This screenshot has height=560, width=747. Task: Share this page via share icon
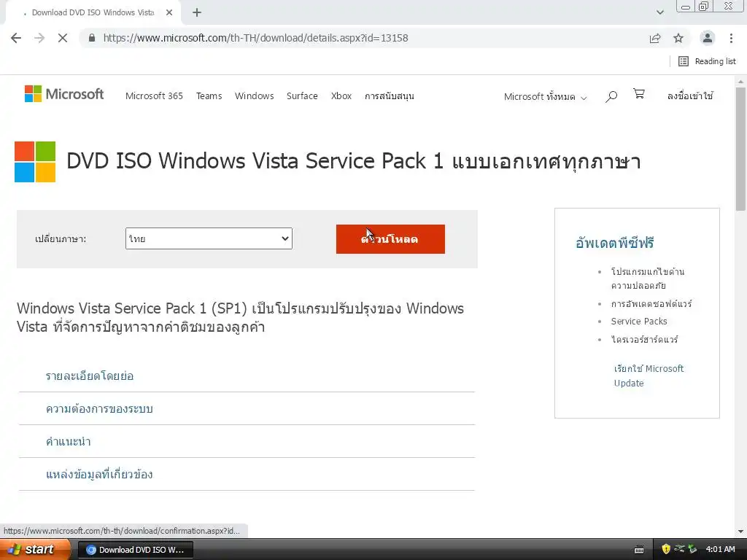pyautogui.click(x=655, y=38)
